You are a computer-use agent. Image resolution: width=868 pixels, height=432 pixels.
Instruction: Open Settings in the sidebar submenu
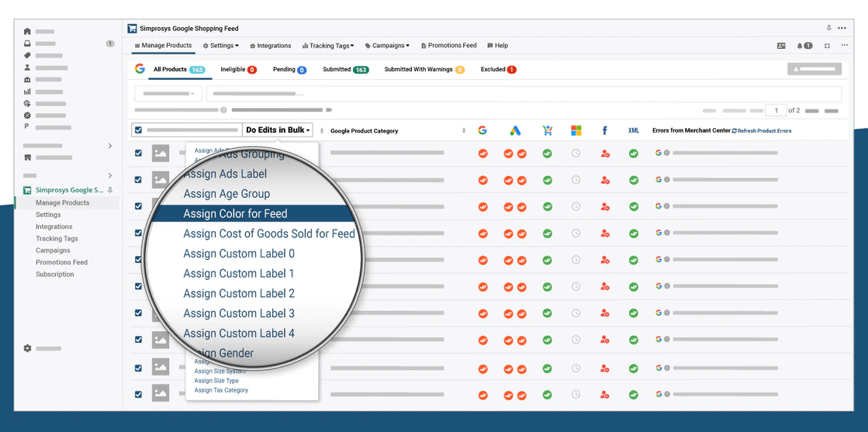48,215
